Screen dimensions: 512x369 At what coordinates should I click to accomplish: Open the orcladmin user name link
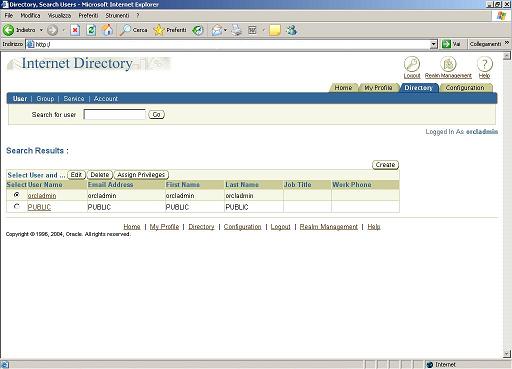42,196
